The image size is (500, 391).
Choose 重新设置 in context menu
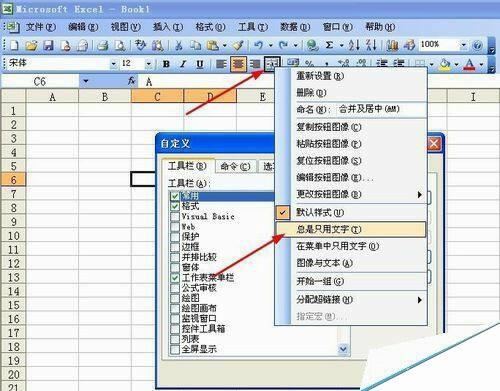[x=351, y=76]
